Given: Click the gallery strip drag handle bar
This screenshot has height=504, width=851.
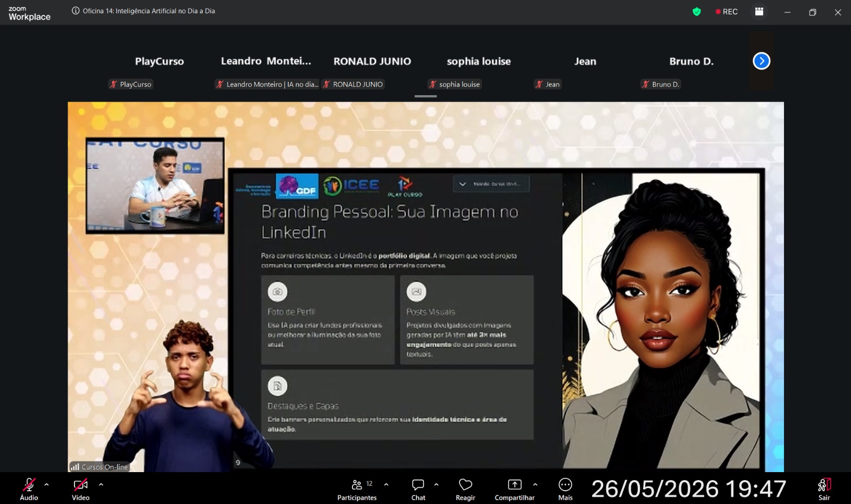Looking at the screenshot, I should click(425, 96).
